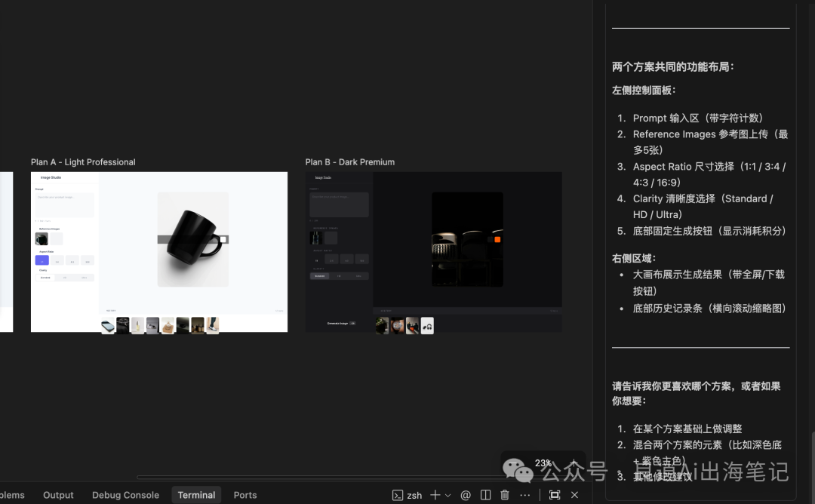Viewport: 815px width, 504px height.
Task: Open the terminal launch profile dropdown chevron
Action: [x=447, y=496]
